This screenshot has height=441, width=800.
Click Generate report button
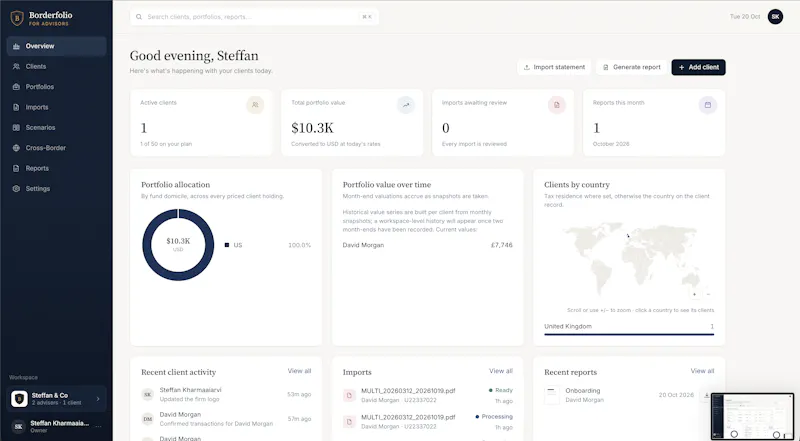pyautogui.click(x=632, y=67)
